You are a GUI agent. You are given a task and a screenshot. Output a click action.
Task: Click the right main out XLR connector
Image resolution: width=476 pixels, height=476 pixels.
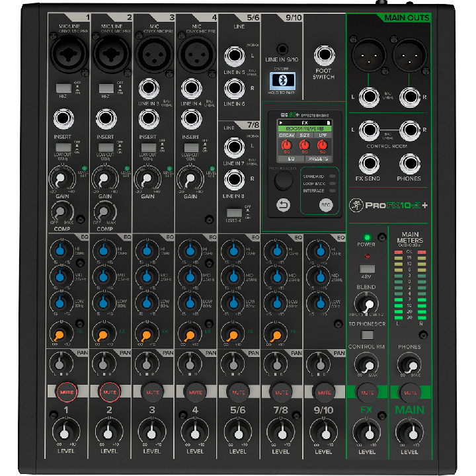(409, 56)
